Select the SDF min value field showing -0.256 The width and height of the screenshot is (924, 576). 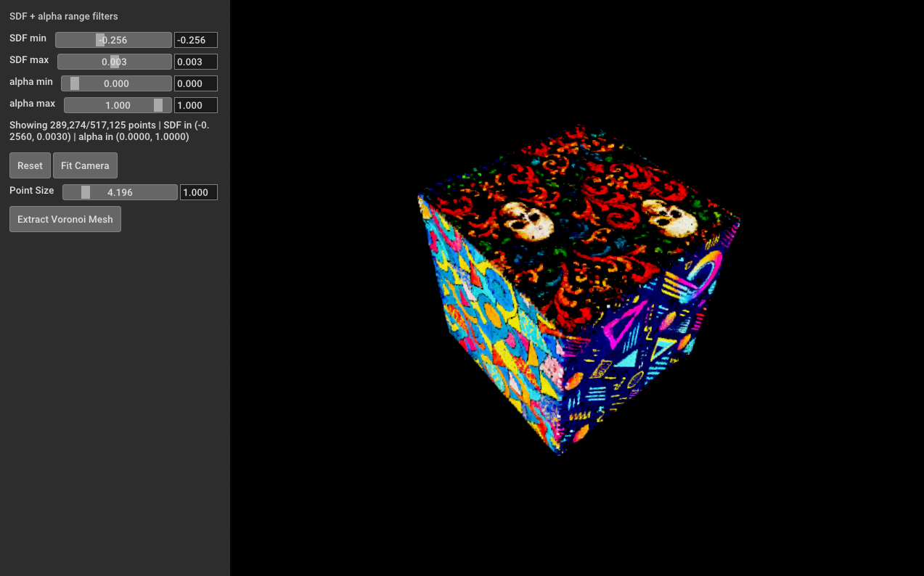tap(195, 39)
